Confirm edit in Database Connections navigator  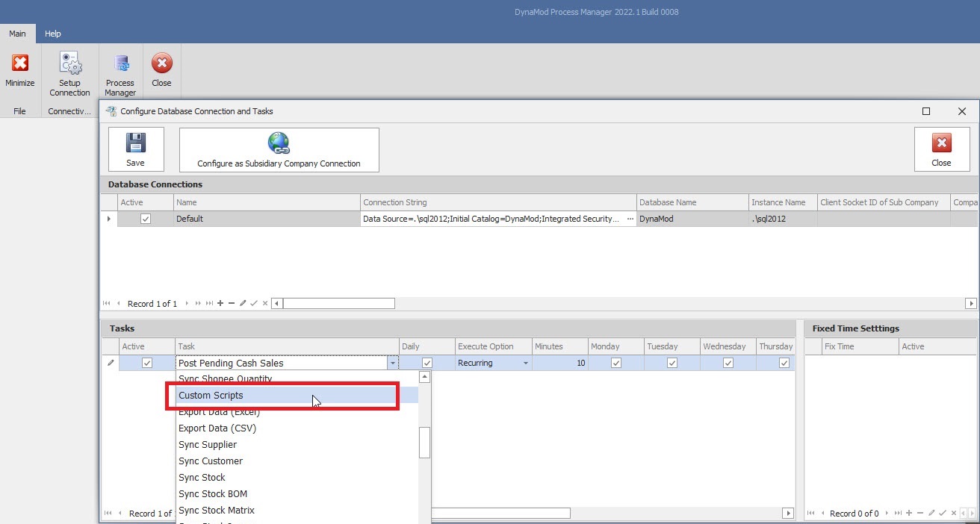[254, 303]
